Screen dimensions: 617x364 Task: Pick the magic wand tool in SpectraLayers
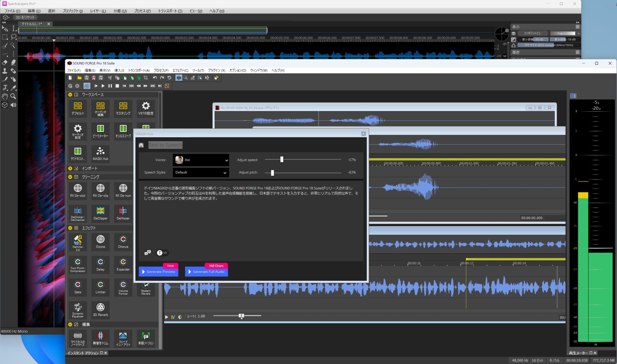point(13,46)
